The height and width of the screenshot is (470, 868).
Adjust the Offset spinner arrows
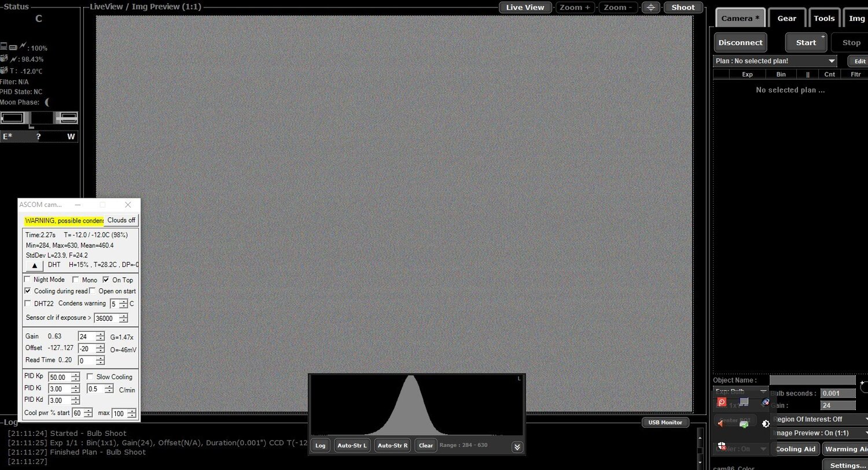(x=100, y=349)
